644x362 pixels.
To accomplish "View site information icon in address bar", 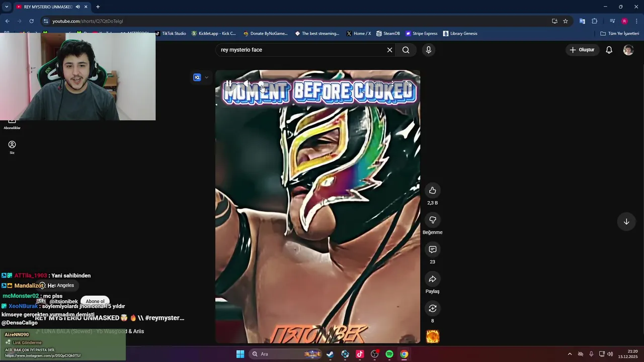I will (x=46, y=21).
